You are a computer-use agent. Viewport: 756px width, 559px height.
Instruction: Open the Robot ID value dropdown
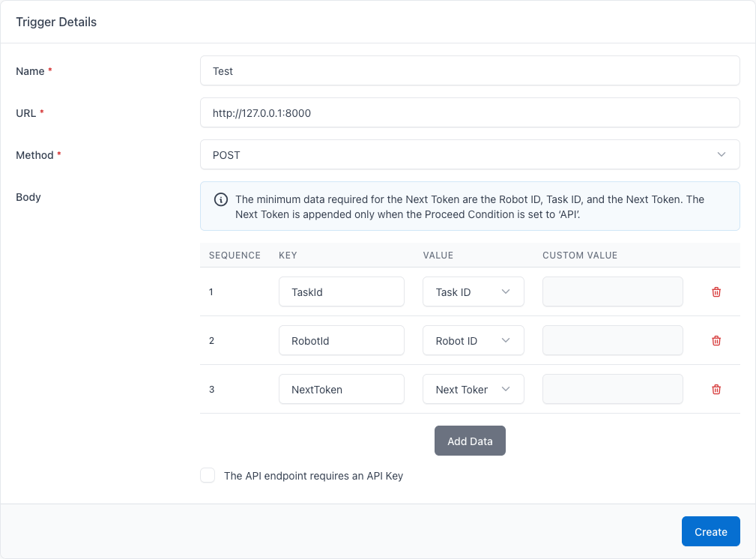pyautogui.click(x=473, y=340)
